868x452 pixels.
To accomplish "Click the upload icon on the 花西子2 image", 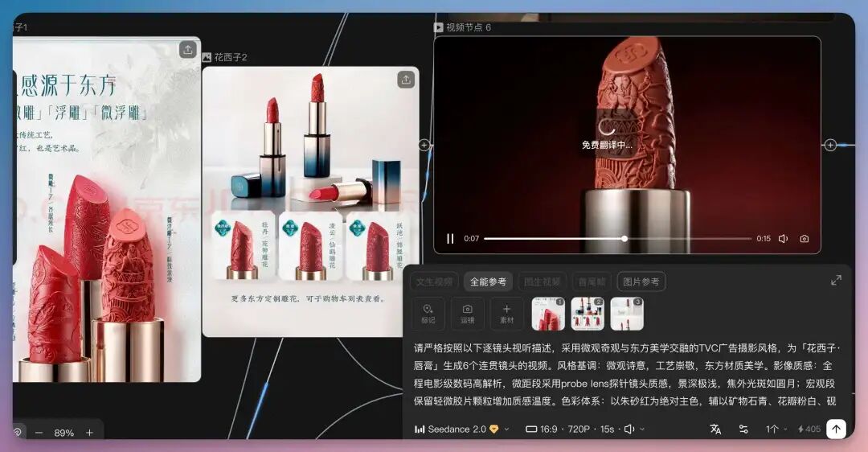I will [406, 80].
